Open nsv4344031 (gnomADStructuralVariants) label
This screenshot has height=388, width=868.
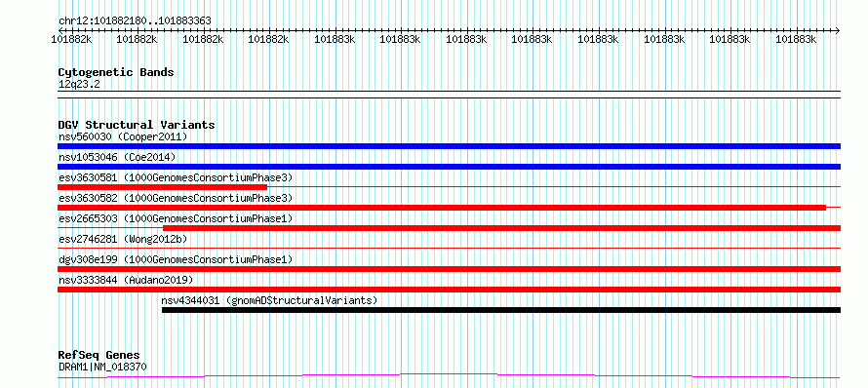(x=269, y=300)
